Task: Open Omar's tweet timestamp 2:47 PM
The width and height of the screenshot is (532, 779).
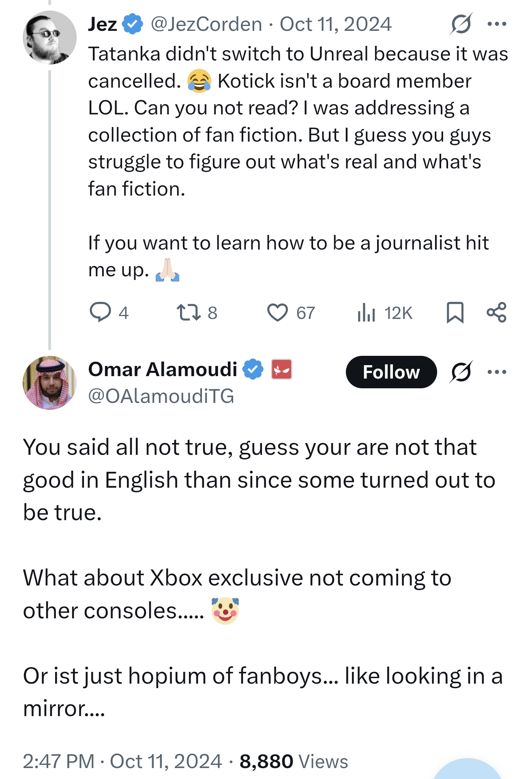Action: click(58, 762)
